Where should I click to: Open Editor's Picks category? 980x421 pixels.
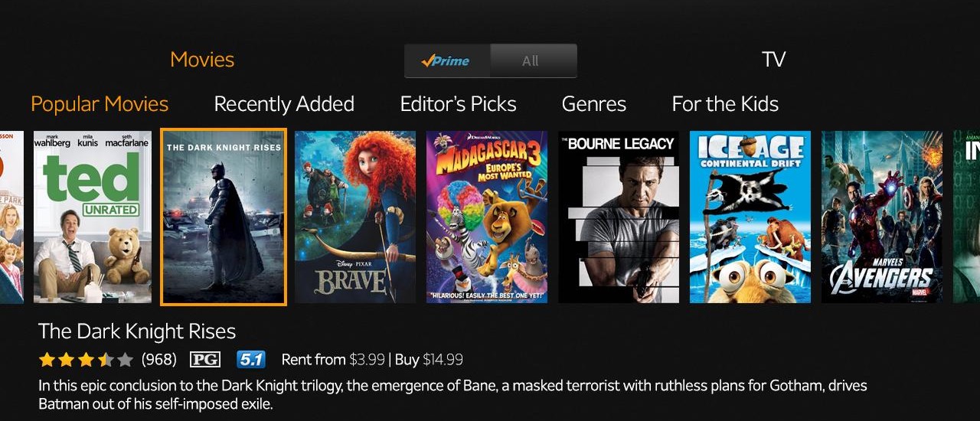click(x=458, y=104)
